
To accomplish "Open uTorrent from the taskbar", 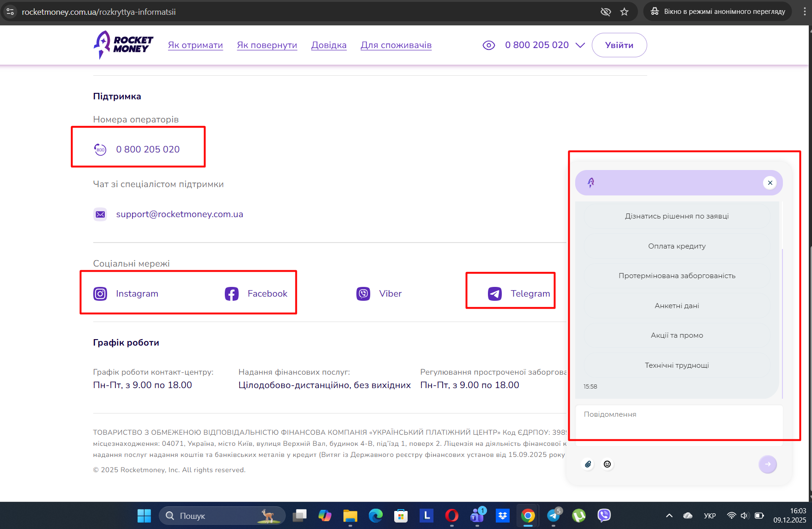I will tap(579, 516).
